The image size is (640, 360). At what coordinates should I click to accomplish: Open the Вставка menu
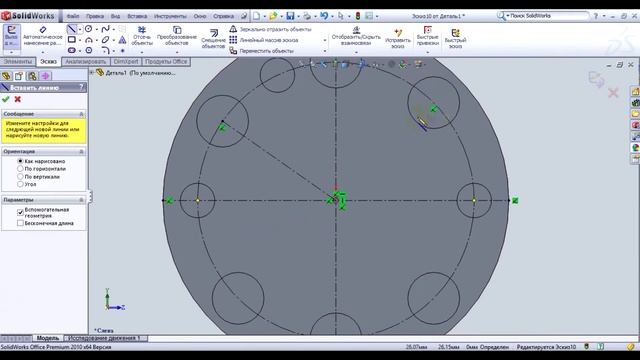(137, 16)
